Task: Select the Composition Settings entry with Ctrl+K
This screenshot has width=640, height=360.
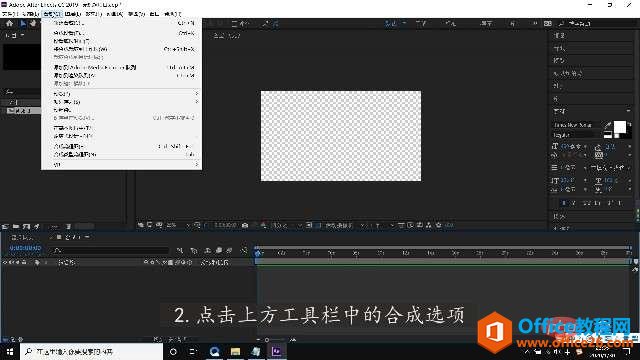Action: [121, 33]
